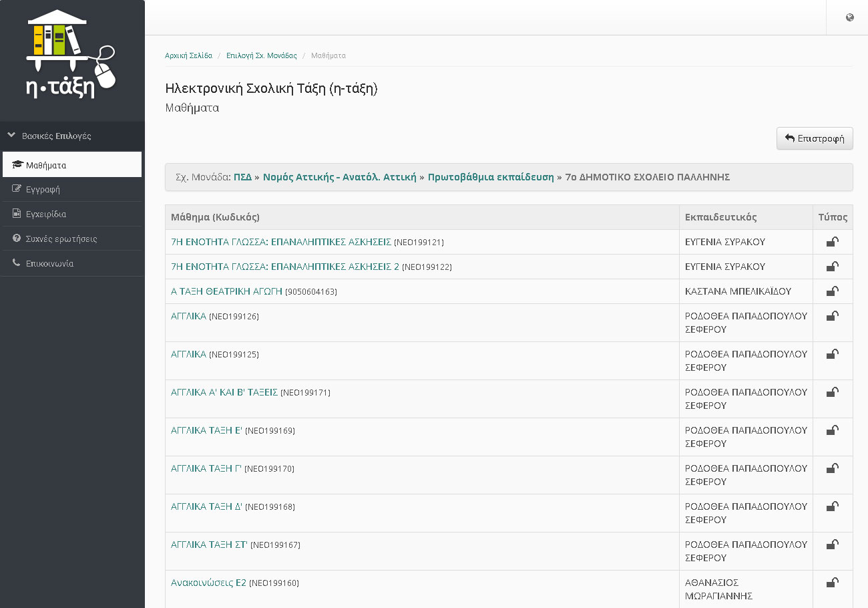Open the Εγχειρίδια sidebar menu item
Screen dimensions: 868x608
click(45, 214)
